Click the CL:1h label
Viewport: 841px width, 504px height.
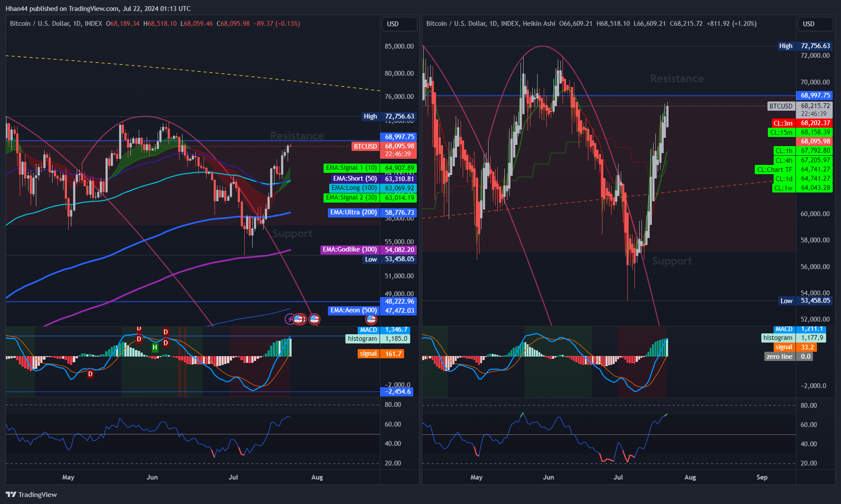[x=784, y=151]
